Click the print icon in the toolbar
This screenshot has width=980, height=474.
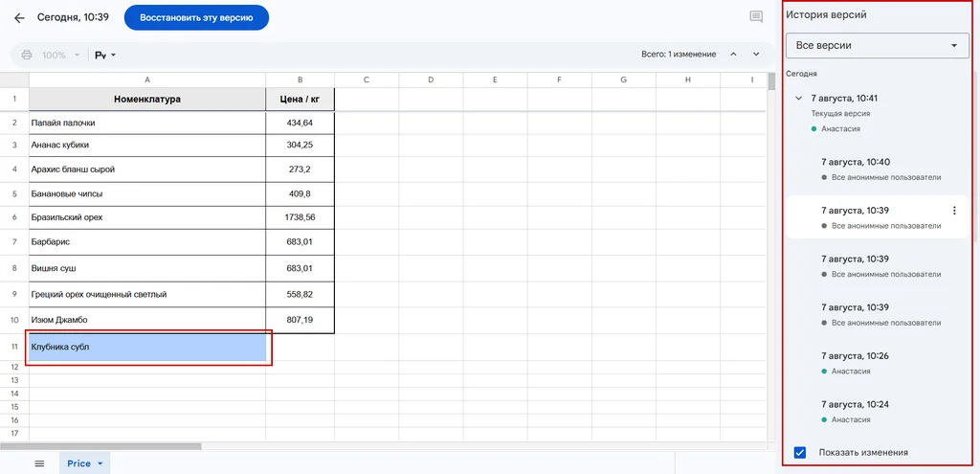[27, 55]
